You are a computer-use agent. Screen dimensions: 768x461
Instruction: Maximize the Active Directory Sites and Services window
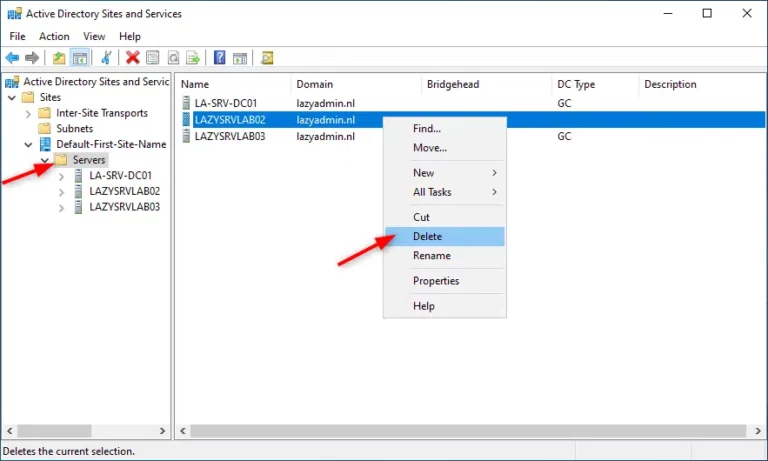(x=707, y=13)
